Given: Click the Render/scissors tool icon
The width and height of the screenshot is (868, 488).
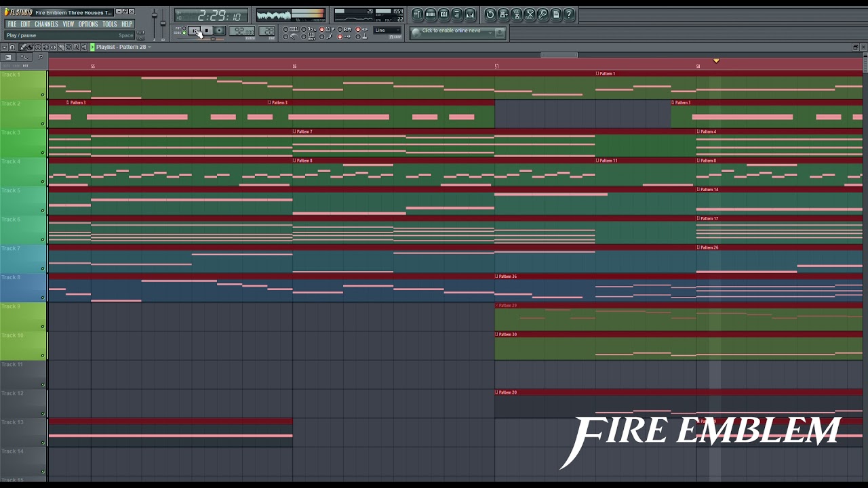Looking at the screenshot, I should point(530,15).
